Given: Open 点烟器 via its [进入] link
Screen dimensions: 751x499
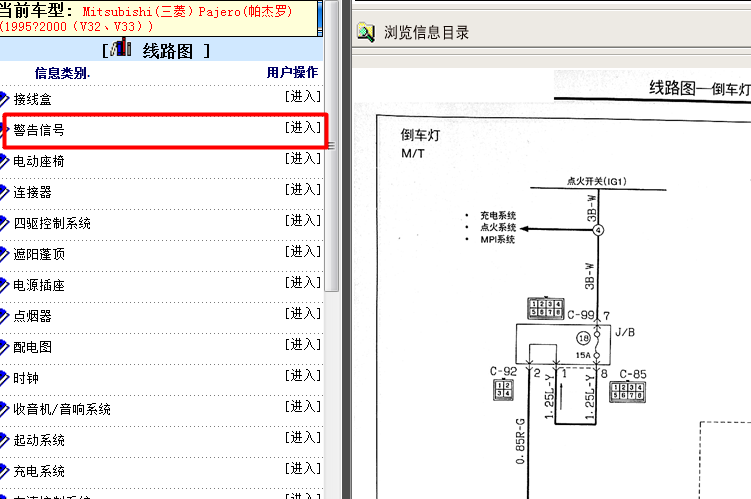Looking at the screenshot, I should click(303, 314).
